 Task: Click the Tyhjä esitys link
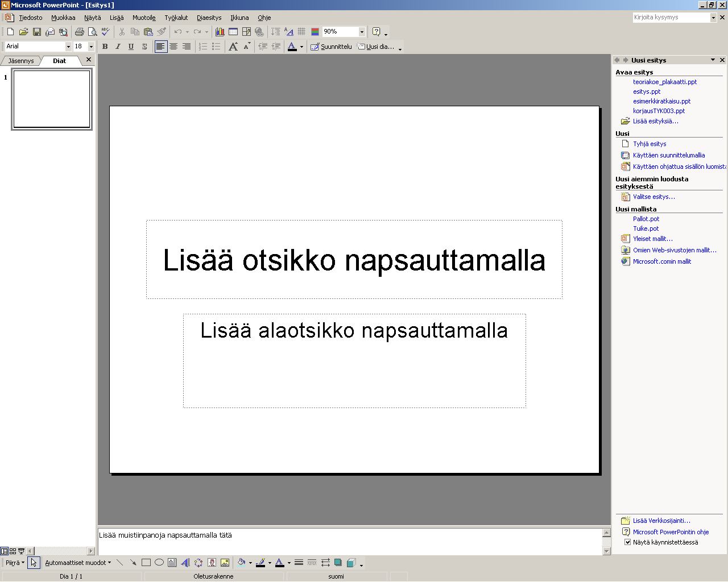click(x=650, y=144)
